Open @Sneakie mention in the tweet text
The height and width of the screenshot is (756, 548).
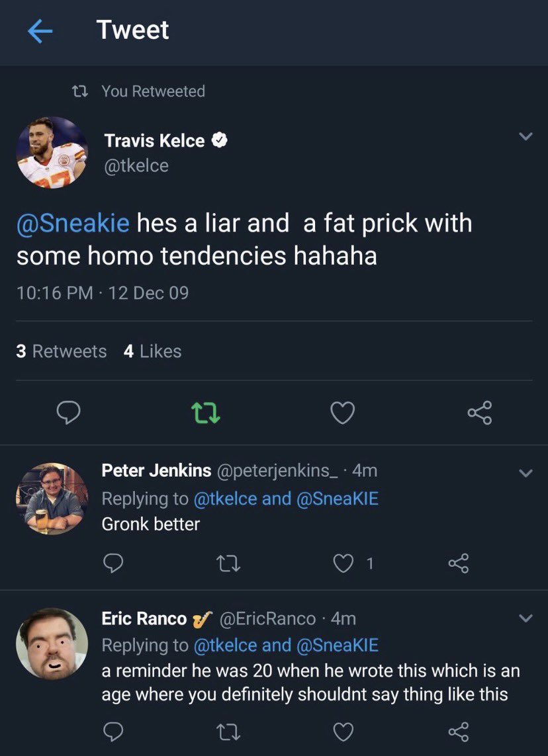click(x=73, y=224)
